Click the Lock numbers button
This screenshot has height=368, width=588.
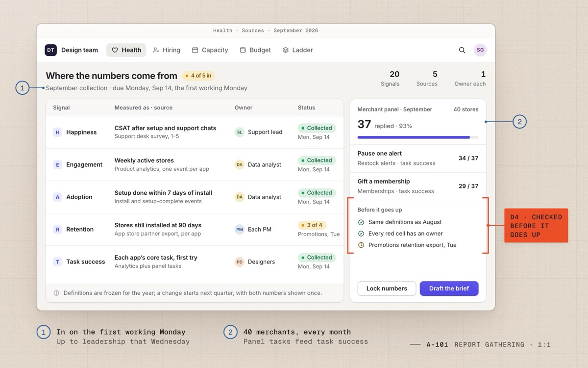click(387, 289)
